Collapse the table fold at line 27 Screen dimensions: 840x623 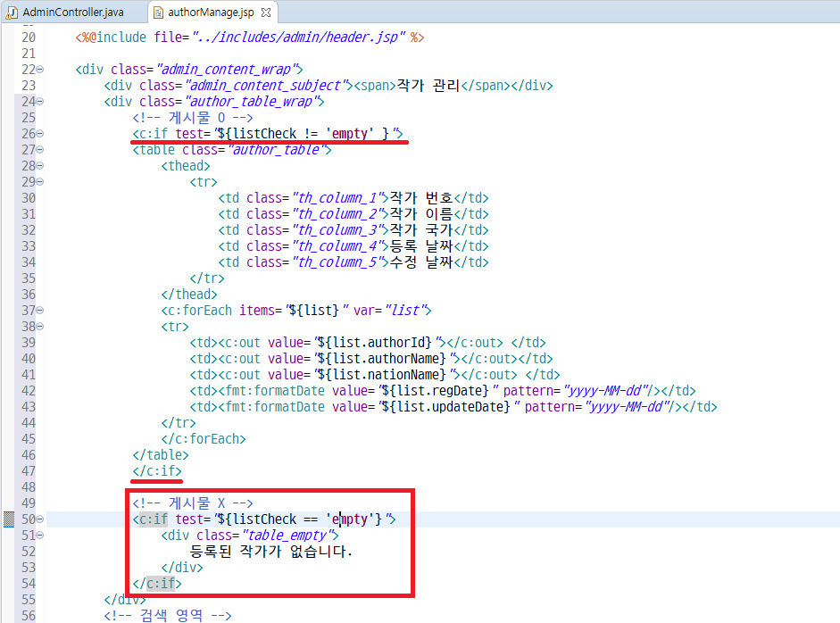click(x=40, y=149)
